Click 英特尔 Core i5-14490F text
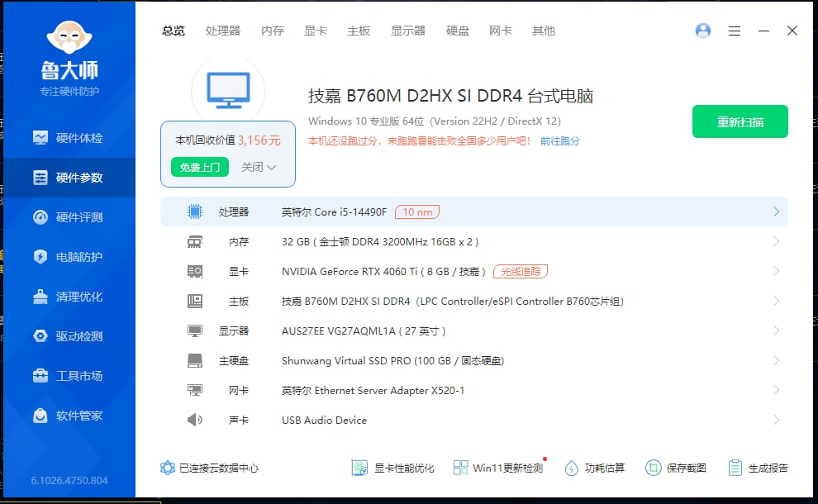Image resolution: width=818 pixels, height=504 pixels. [x=334, y=212]
